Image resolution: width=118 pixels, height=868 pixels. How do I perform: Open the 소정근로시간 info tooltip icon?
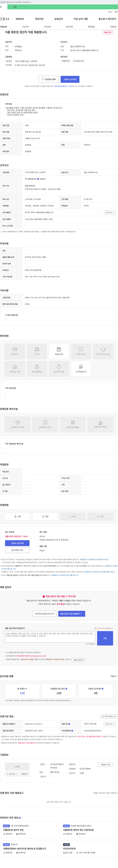(38, 179)
